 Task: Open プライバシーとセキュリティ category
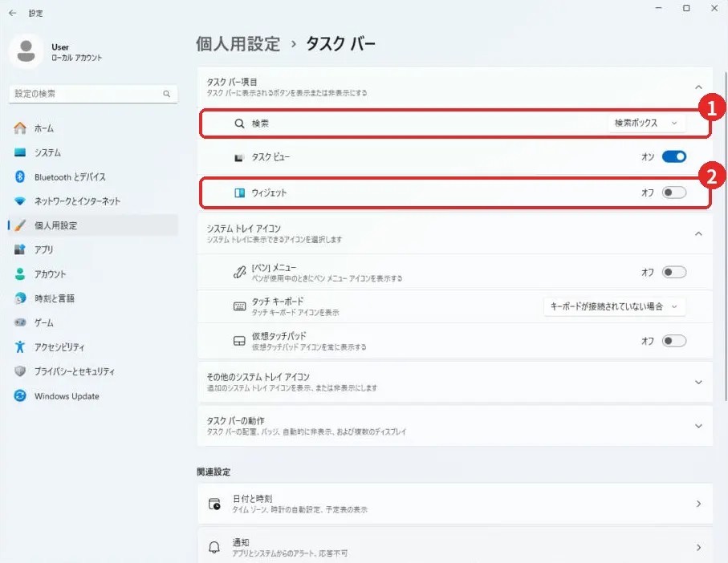click(x=93, y=371)
